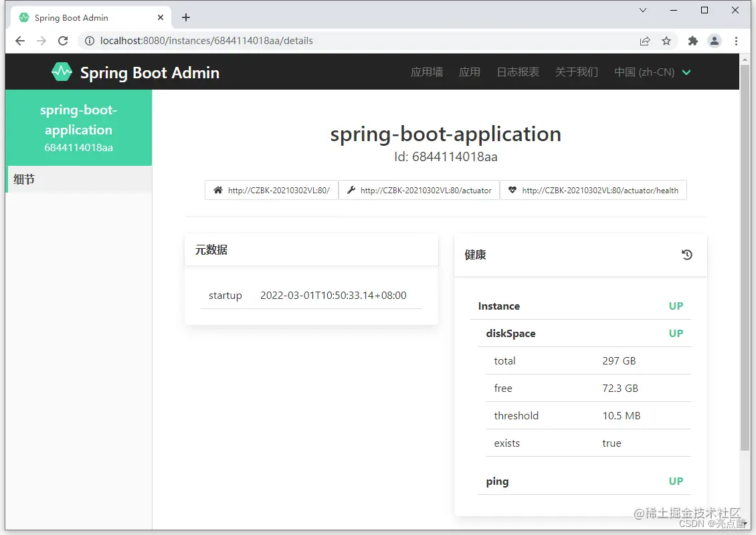The height and width of the screenshot is (535, 756).
Task: Bookmark this page with the star icon
Action: tap(666, 41)
